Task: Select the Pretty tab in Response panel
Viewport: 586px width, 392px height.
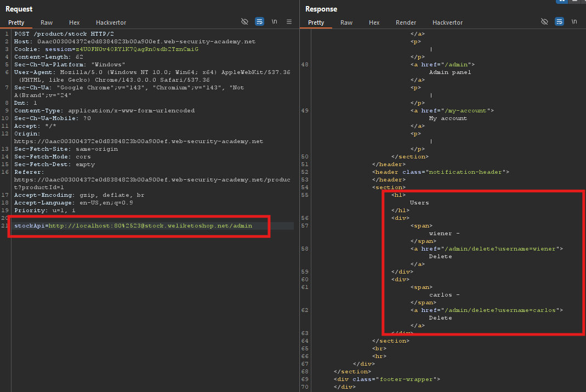Action: click(x=316, y=22)
